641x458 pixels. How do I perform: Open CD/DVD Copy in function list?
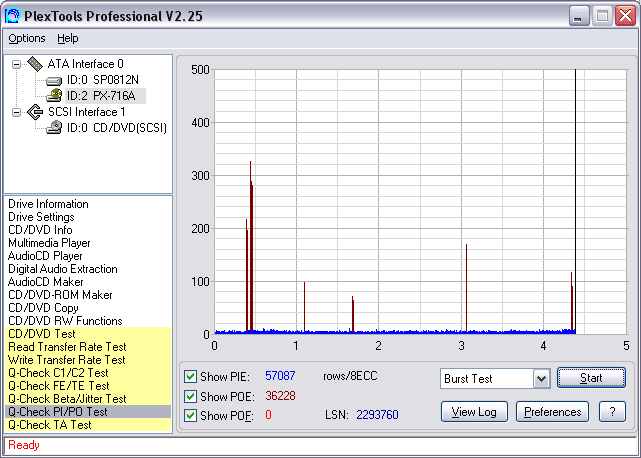43,308
